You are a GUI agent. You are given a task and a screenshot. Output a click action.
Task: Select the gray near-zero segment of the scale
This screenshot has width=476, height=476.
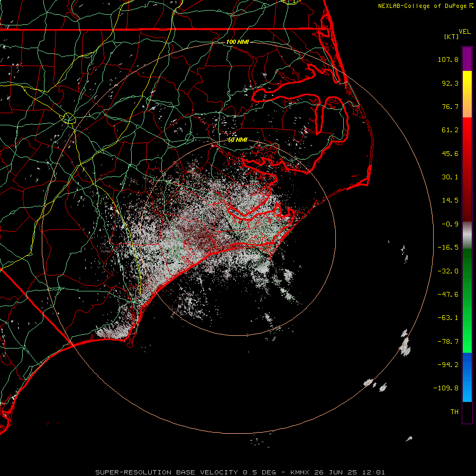pos(467,235)
